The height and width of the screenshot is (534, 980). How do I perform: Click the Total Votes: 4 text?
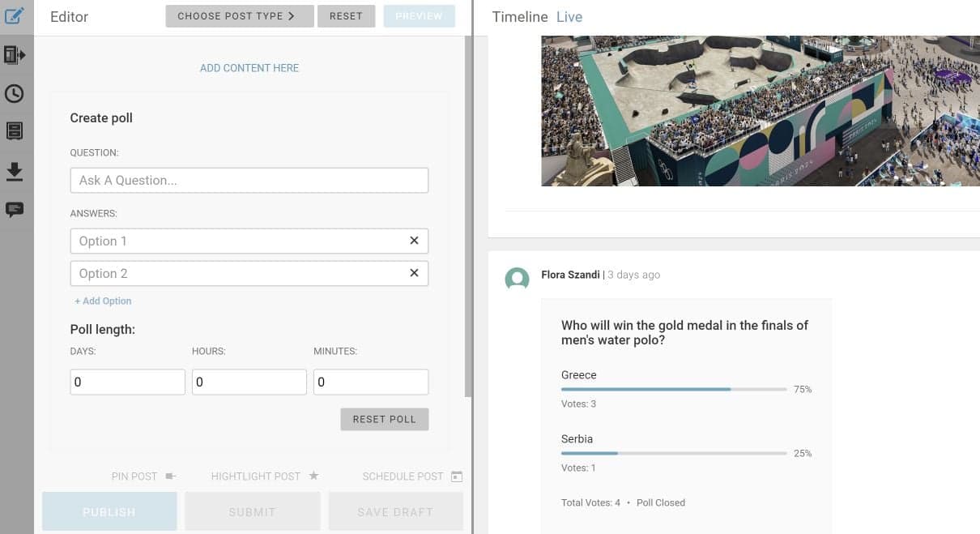coord(590,502)
